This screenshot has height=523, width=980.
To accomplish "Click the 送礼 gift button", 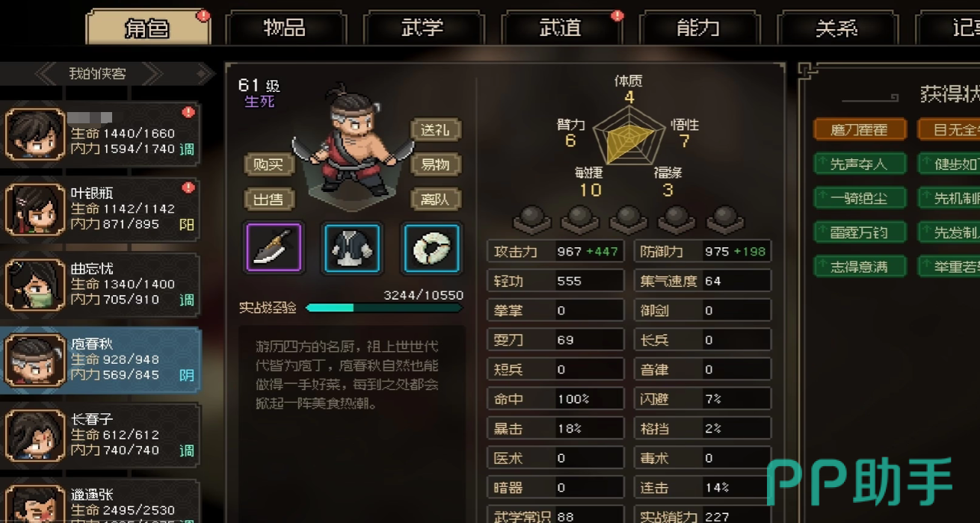I will 436,130.
